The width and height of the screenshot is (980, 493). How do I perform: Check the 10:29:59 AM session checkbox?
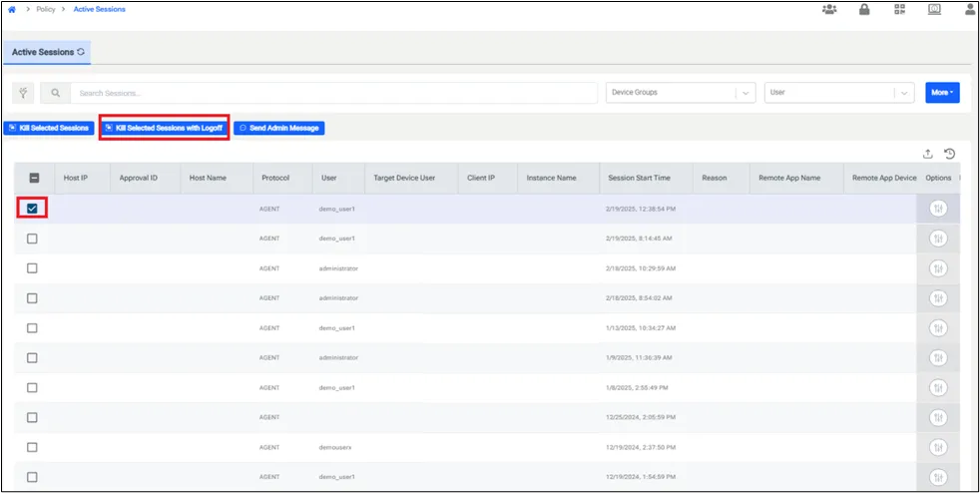[33, 268]
